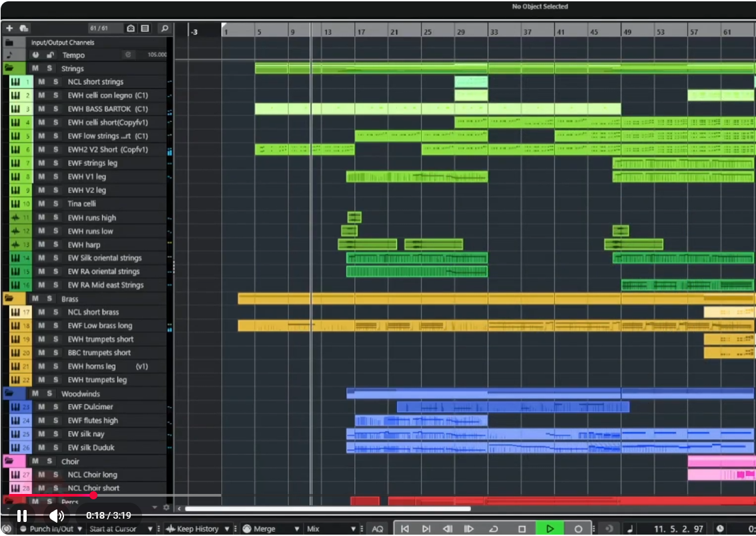
Task: Solo the EWF Dulcimer track
Action: click(x=56, y=407)
